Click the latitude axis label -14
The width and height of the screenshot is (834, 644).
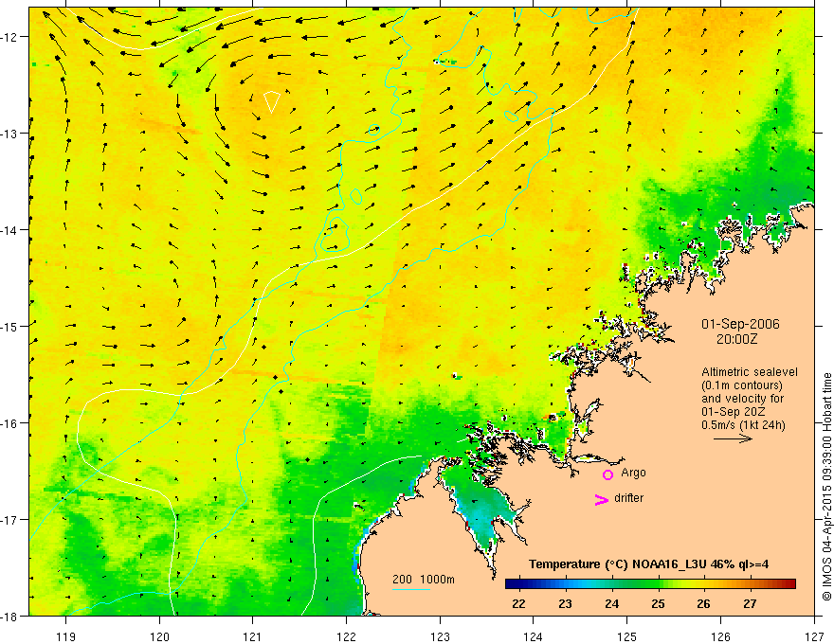(10, 230)
